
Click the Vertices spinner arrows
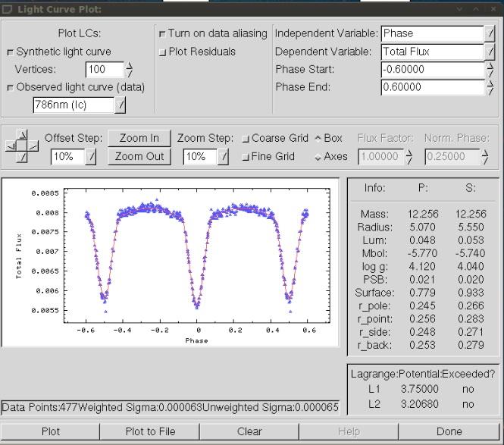129,70
